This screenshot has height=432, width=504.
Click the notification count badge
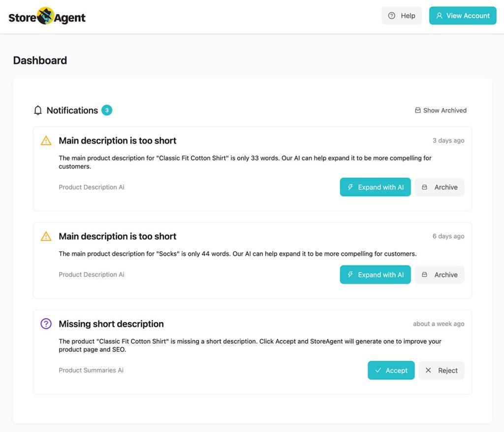point(107,110)
